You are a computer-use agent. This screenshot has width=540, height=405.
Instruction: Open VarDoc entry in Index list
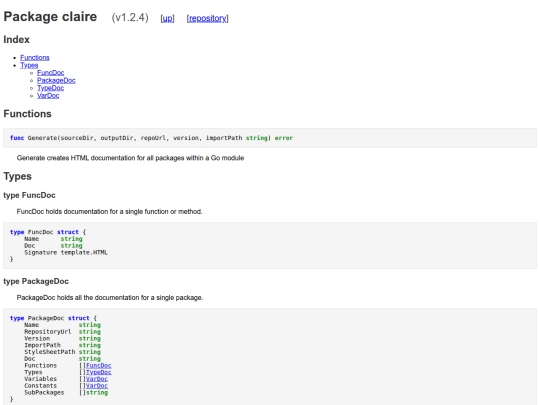pos(48,95)
